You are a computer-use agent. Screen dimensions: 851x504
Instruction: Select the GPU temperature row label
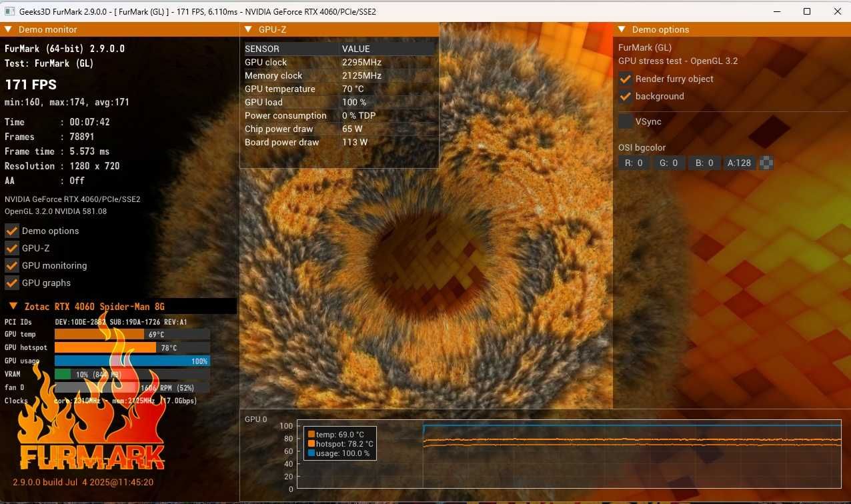(279, 89)
